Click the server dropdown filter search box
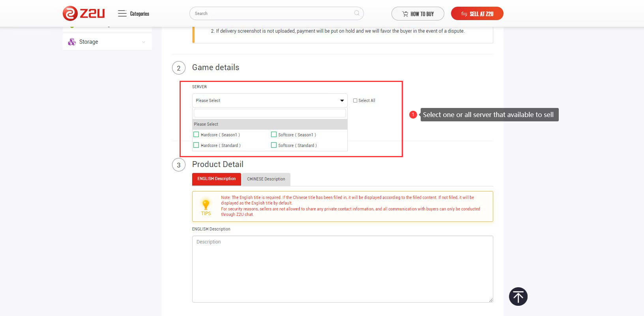Image resolution: width=644 pixels, height=316 pixels. (270, 113)
